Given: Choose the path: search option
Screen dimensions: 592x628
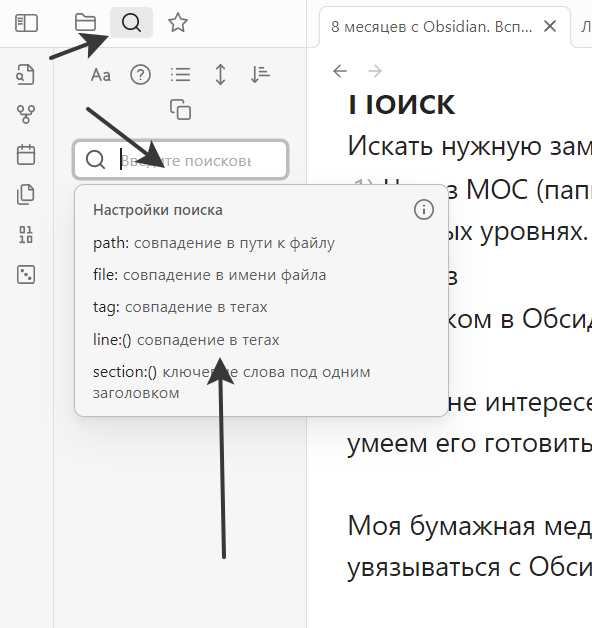Looking at the screenshot, I should click(x=214, y=243).
